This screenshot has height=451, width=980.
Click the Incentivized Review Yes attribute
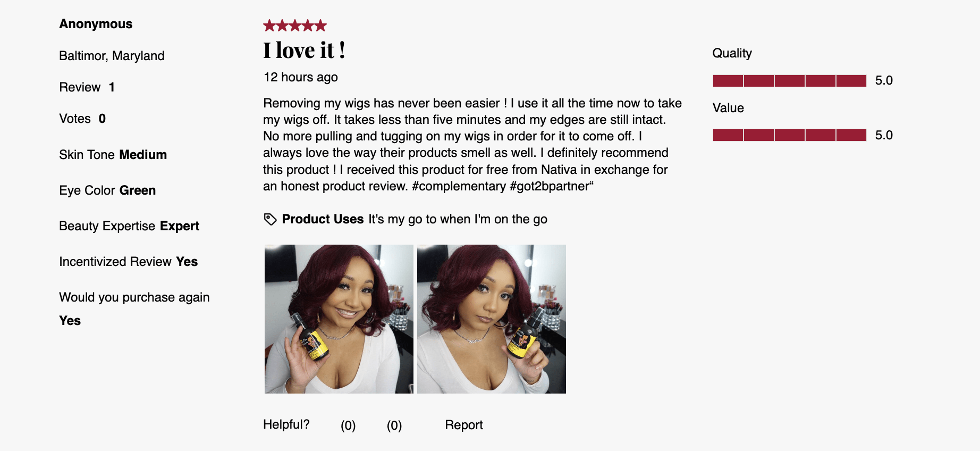129,262
